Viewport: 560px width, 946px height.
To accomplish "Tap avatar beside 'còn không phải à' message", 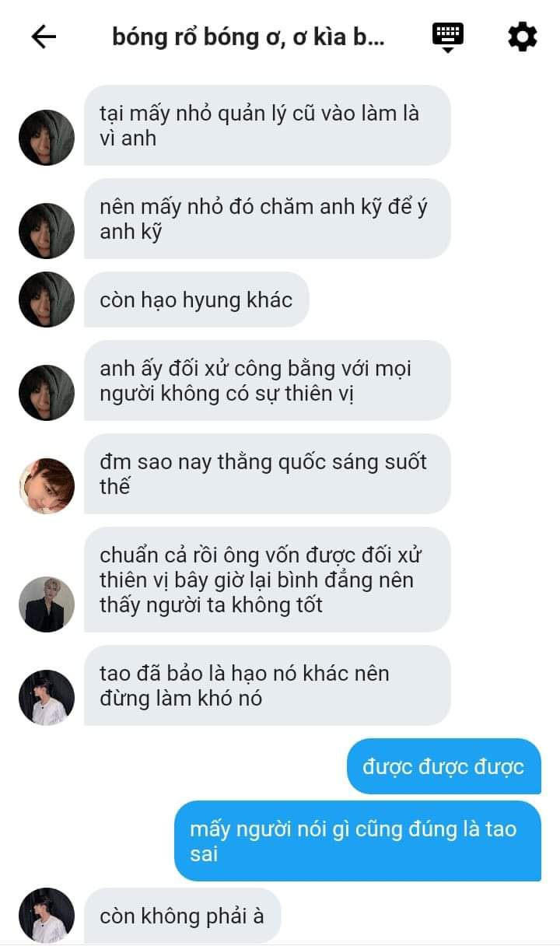I will coord(47,916).
